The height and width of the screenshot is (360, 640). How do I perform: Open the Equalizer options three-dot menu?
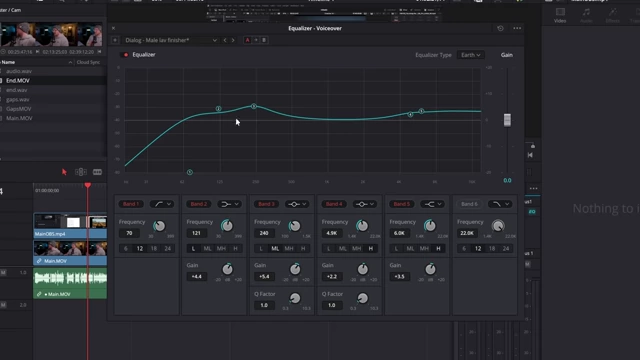click(x=517, y=28)
